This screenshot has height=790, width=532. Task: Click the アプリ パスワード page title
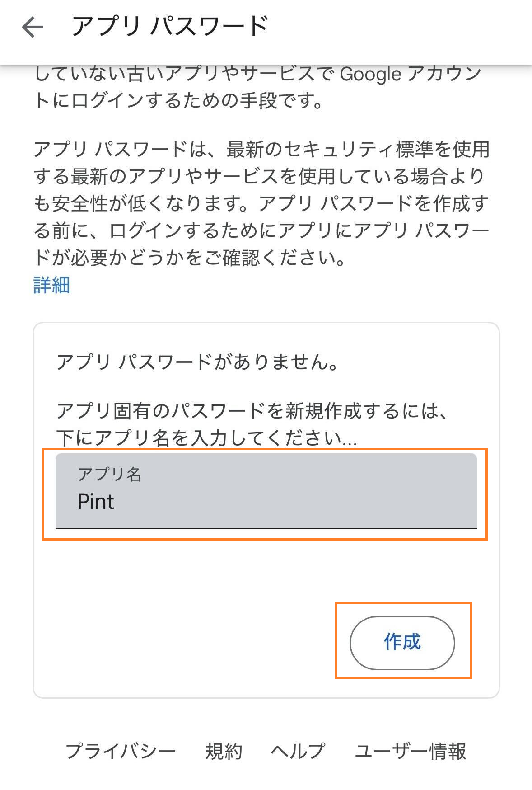(170, 26)
